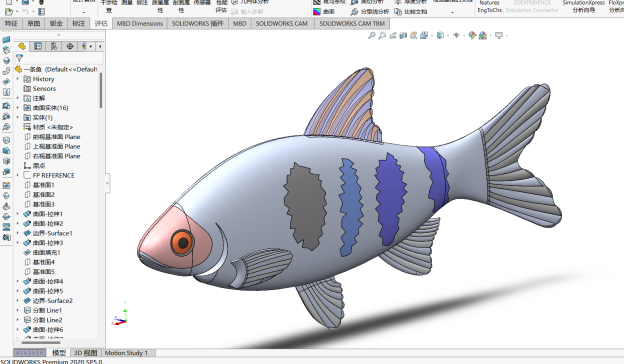This screenshot has width=624, height=364.
Task: Expand the FP REFERENCE folder
Action: 18,175
